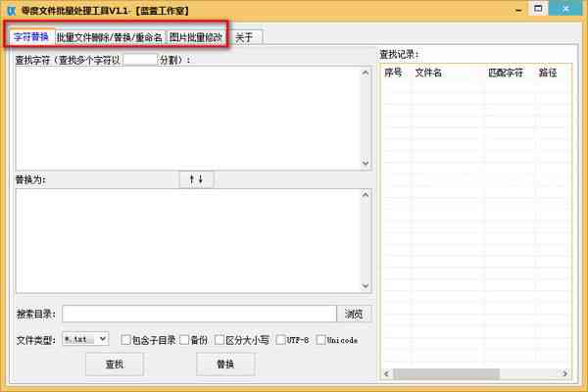This screenshot has height=392, width=588.
Task: Click inside the 查找字符 text area
Action: click(188, 119)
